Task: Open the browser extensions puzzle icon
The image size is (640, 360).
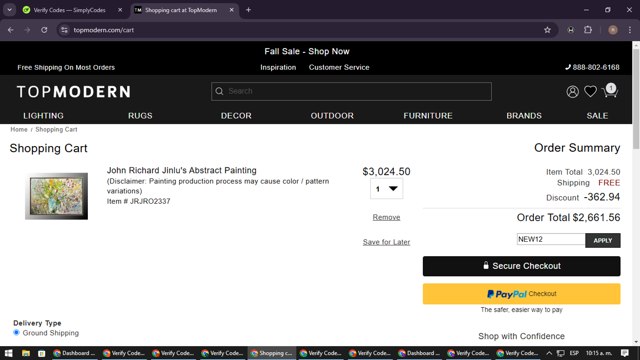Action: point(588,30)
